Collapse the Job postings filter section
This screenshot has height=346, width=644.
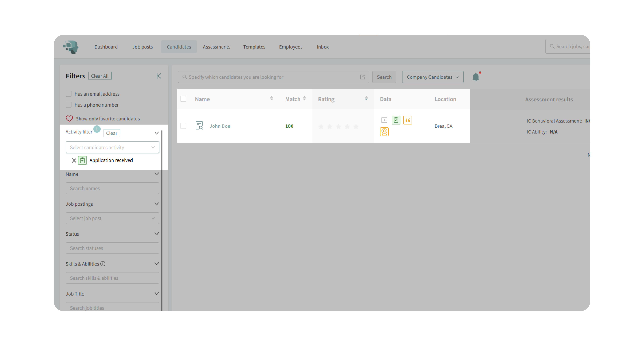pyautogui.click(x=156, y=204)
